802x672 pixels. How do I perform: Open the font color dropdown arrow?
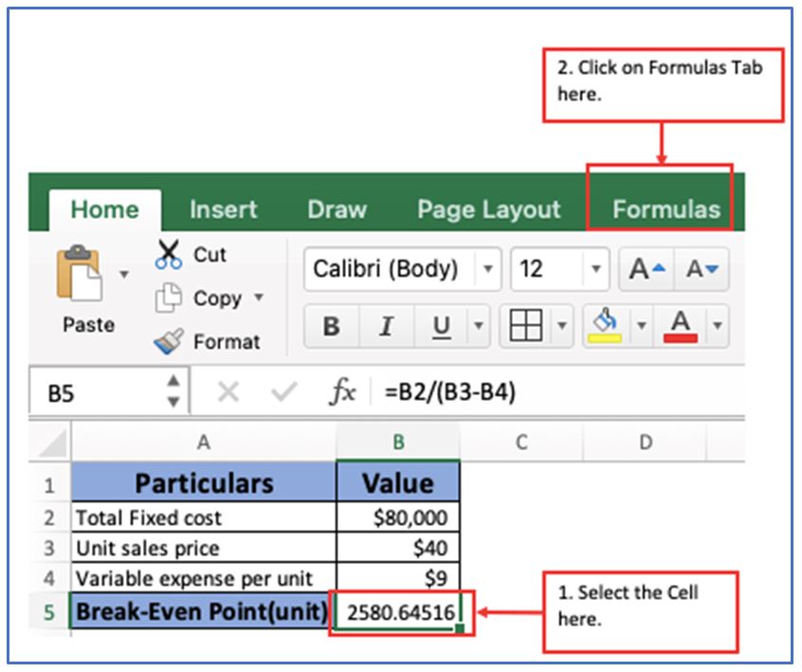pyautogui.click(x=717, y=325)
